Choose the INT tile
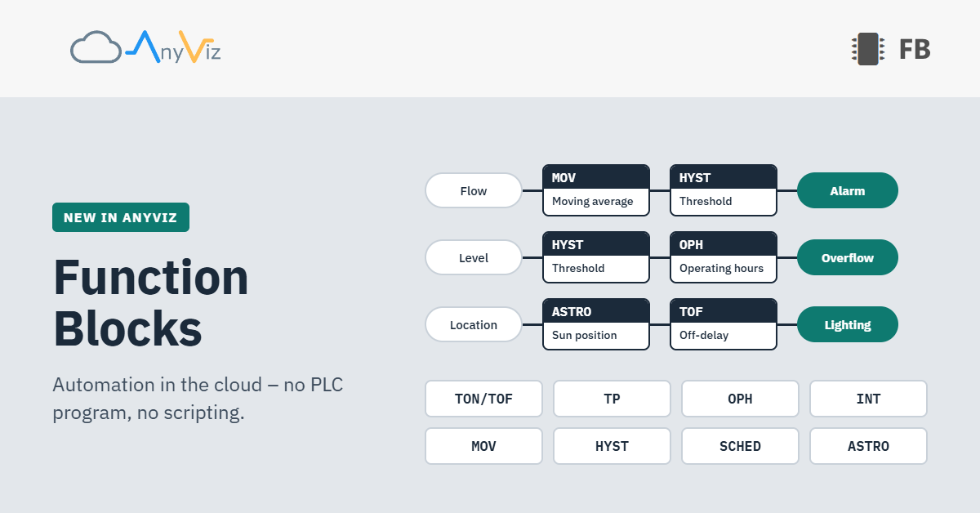 tap(868, 399)
